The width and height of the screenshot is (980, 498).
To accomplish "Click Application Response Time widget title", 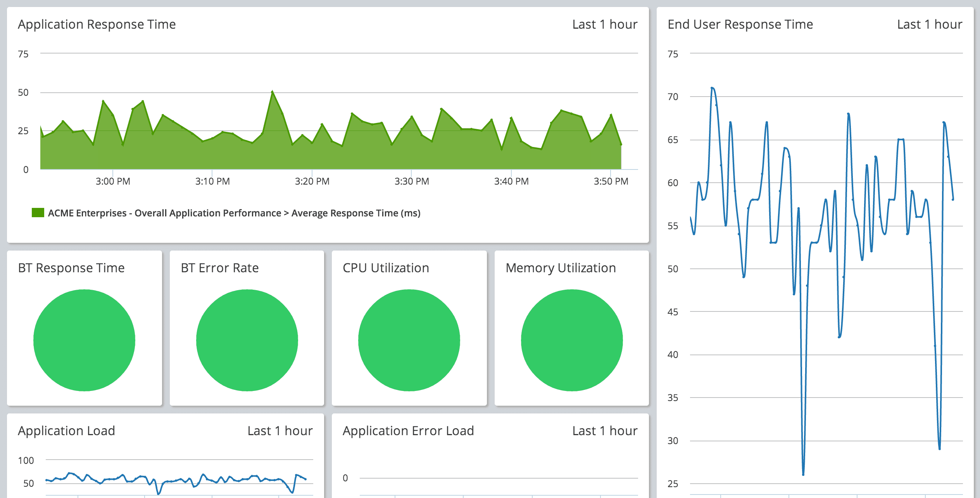I will (97, 24).
